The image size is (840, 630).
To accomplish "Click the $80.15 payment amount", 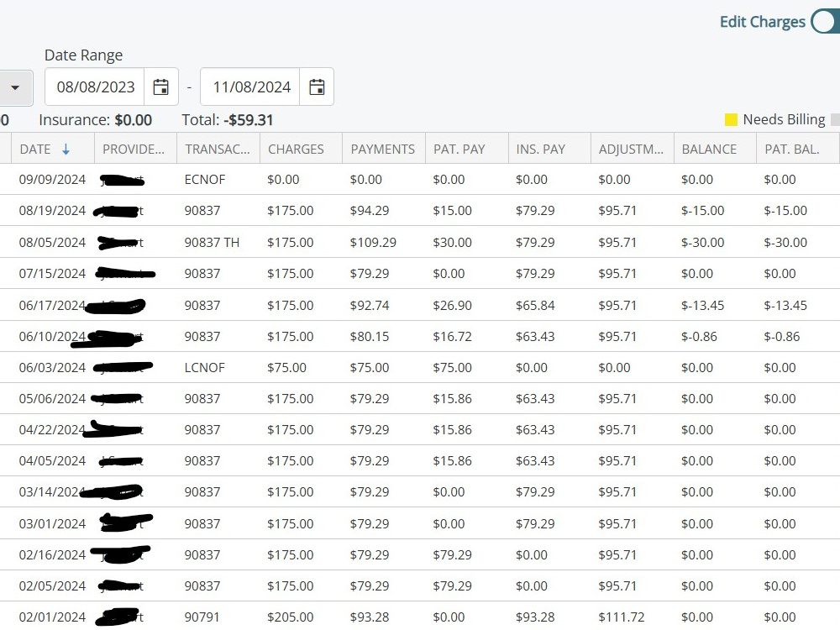I will (369, 337).
